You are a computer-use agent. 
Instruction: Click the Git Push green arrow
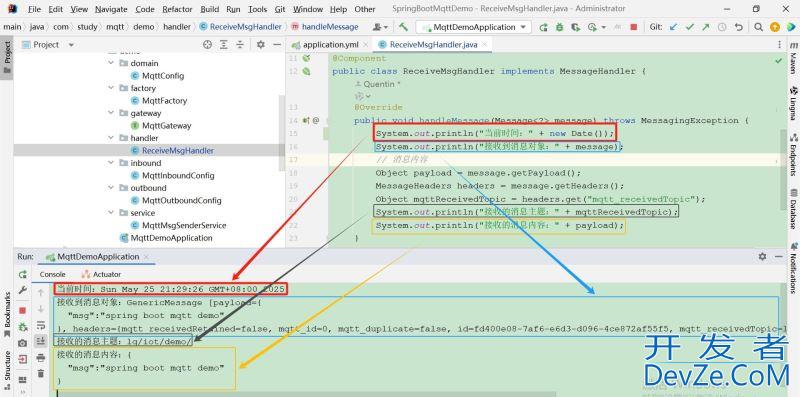706,27
